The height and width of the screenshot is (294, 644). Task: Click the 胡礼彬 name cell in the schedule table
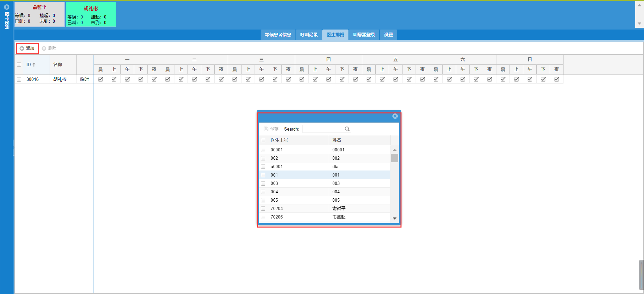point(63,80)
